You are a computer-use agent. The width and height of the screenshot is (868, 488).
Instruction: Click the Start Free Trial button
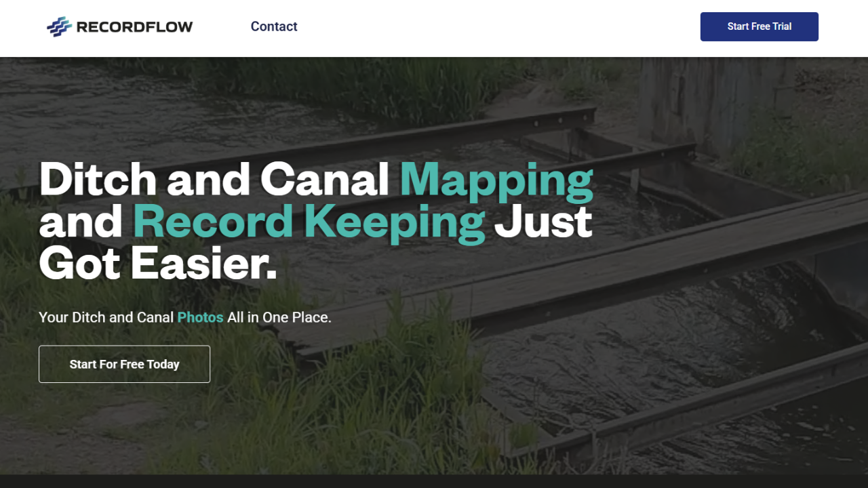(759, 26)
